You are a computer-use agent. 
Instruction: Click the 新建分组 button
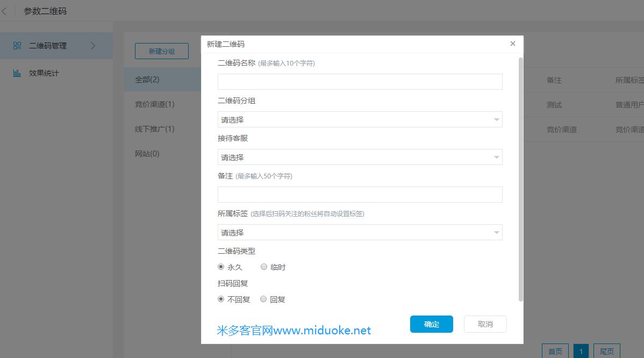coord(161,51)
